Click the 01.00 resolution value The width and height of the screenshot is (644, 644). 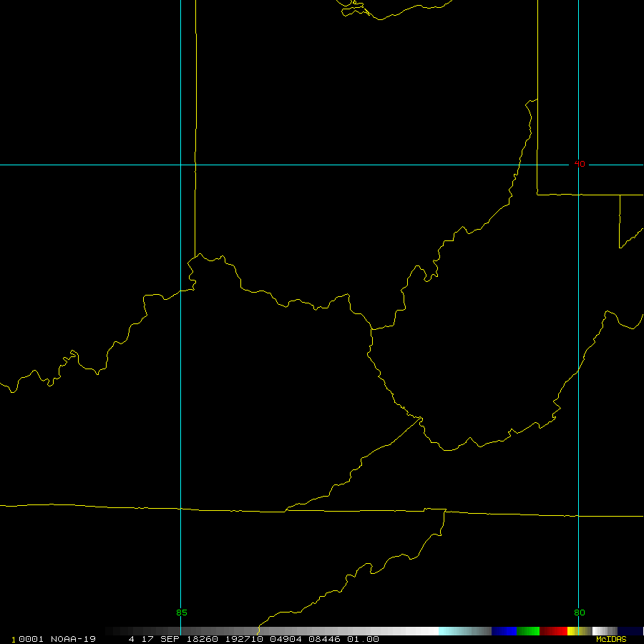point(364,639)
